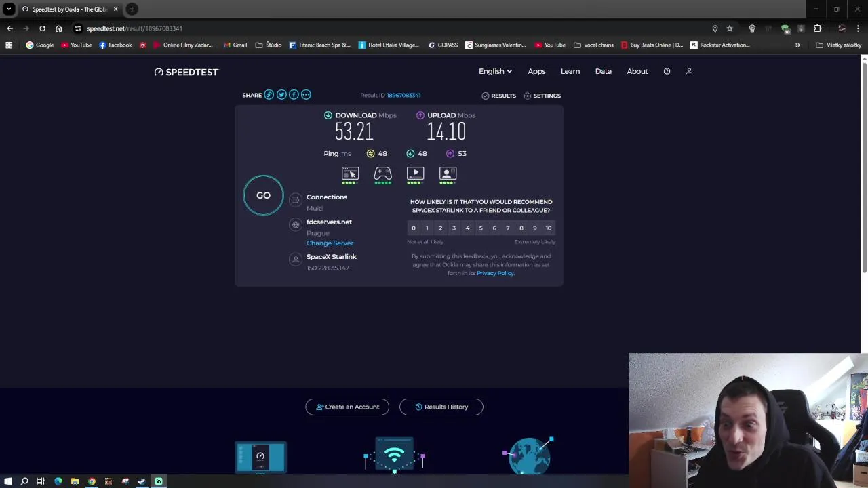
Task: Rate recommendation as 10
Action: [549, 228]
